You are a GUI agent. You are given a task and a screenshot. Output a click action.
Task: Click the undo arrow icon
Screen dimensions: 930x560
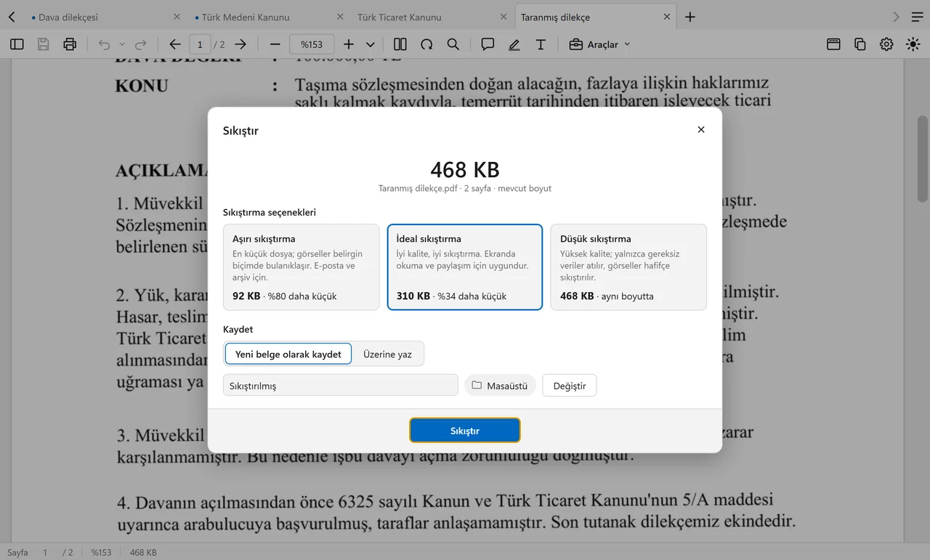click(x=104, y=44)
